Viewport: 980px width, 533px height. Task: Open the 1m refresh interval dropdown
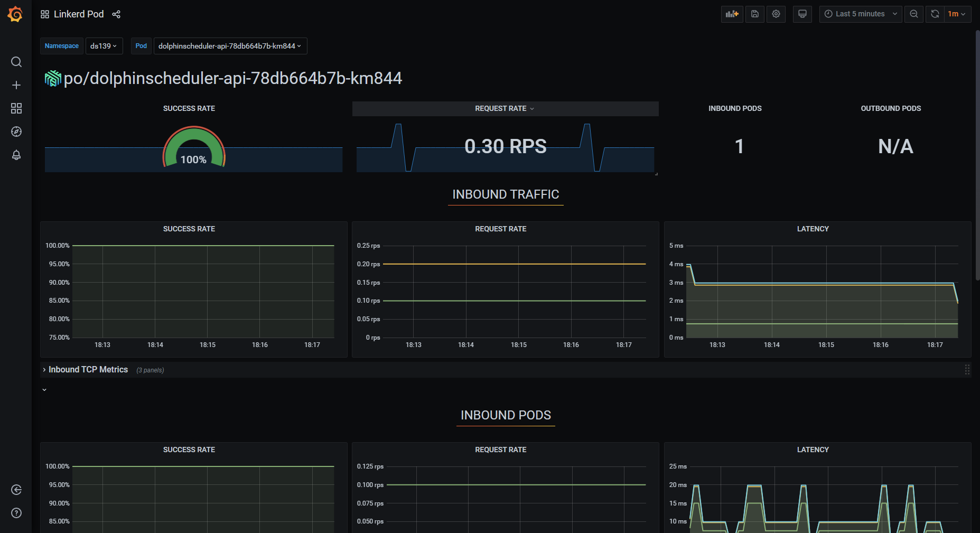957,14
